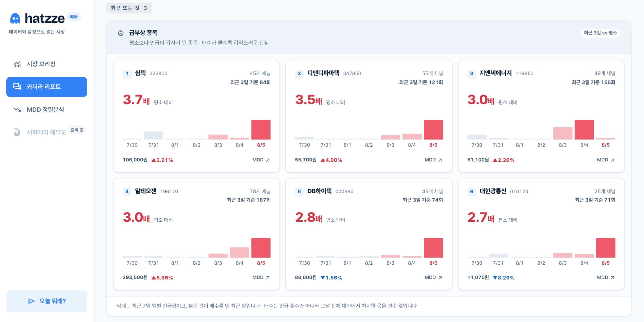Select the 최근 뜨는 것 tab

point(129,8)
